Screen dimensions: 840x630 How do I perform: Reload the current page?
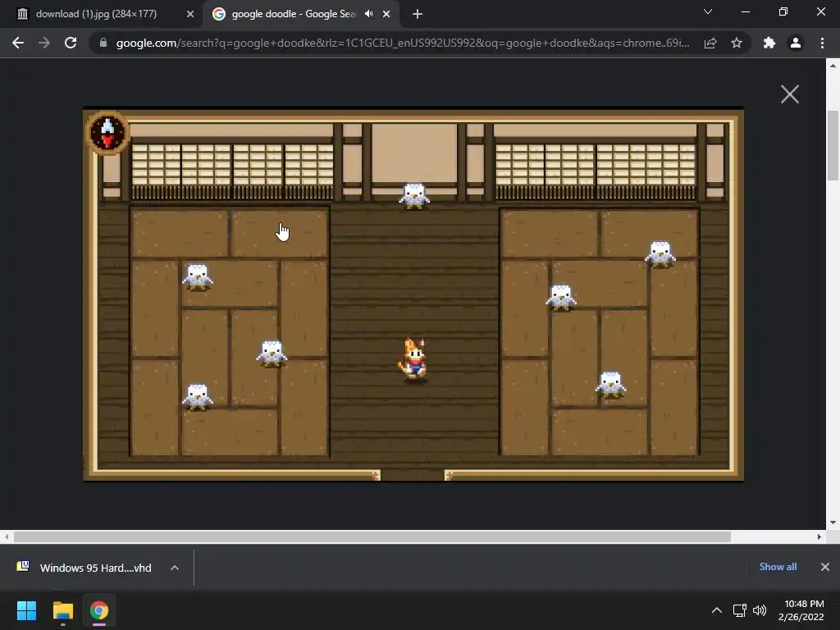pyautogui.click(x=71, y=43)
